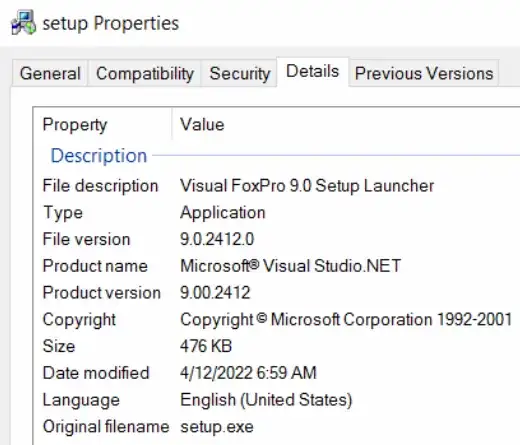Go to the Security tab
Image resolution: width=520 pixels, height=445 pixels.
pos(239,73)
